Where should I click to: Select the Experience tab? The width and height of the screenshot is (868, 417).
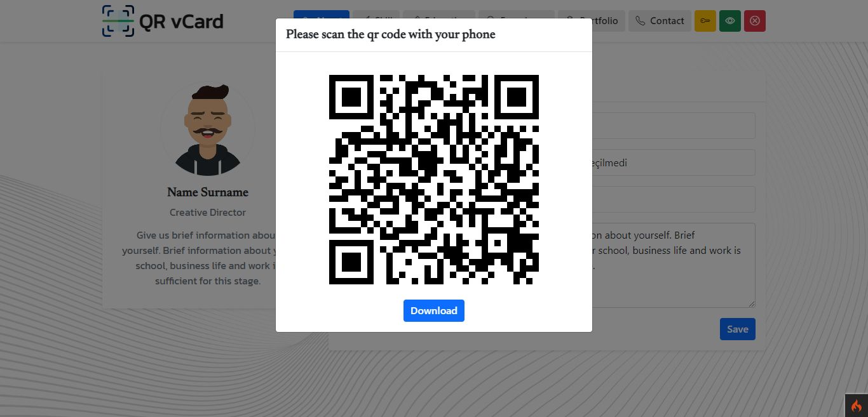pyautogui.click(x=516, y=14)
